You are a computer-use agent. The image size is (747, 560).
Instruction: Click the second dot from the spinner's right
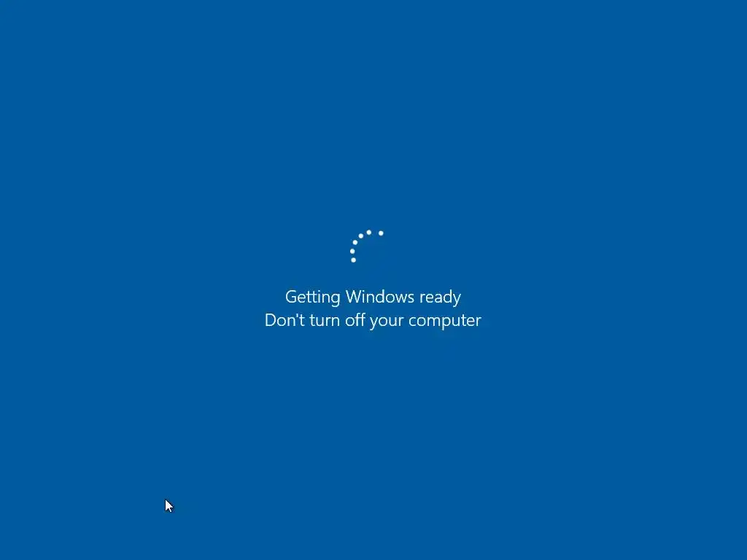(368, 233)
